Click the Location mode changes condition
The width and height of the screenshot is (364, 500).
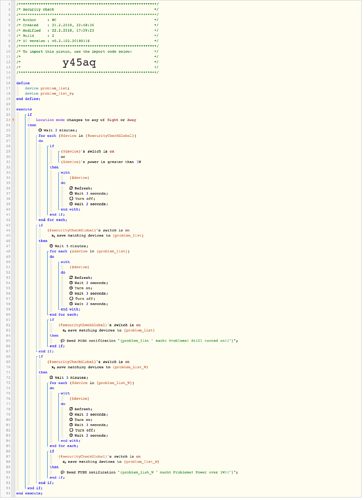pyautogui.click(x=86, y=120)
